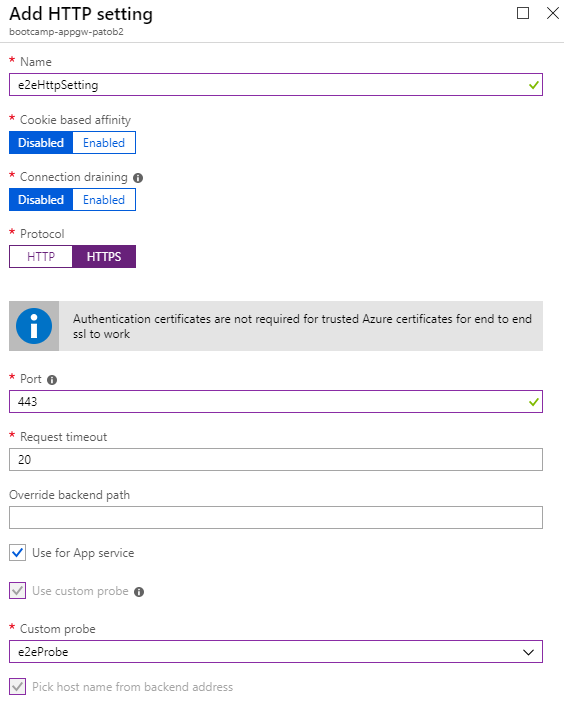This screenshot has width=564, height=709.
Task: Click the Request timeout input field
Action: pos(276,459)
